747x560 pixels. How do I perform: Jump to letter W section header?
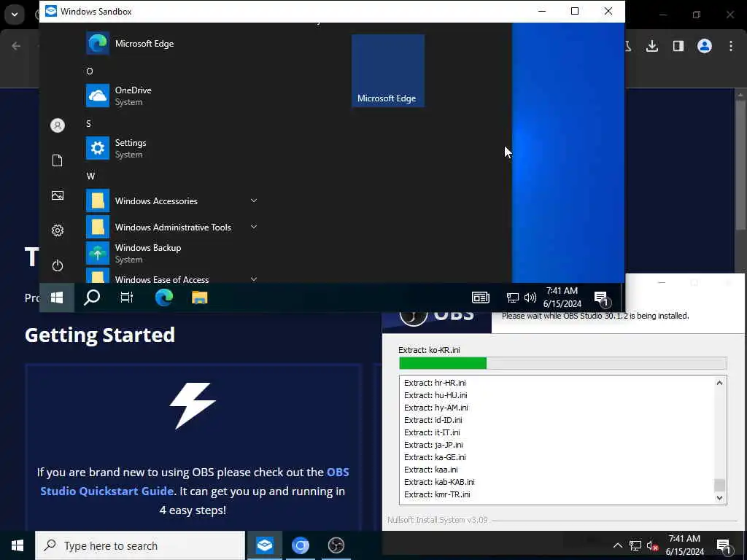coord(90,176)
